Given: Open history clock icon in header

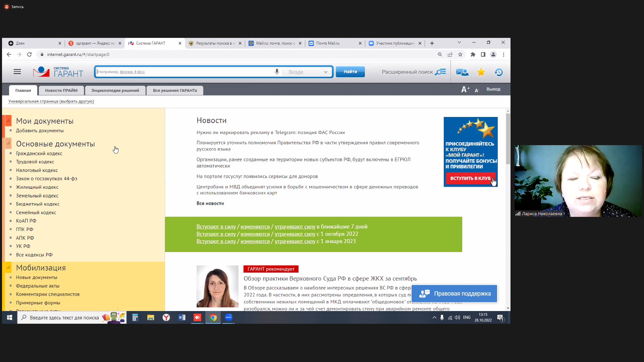Looking at the screenshot, I should point(498,72).
